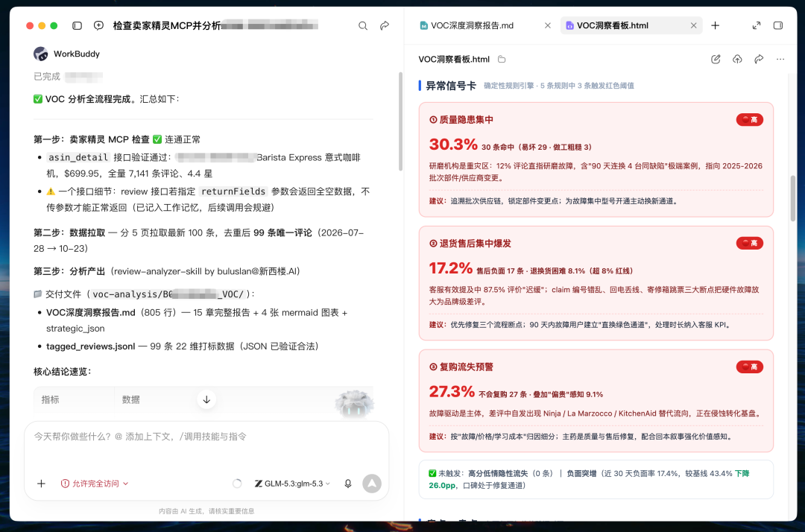Click the 已完成 status label

(47, 77)
